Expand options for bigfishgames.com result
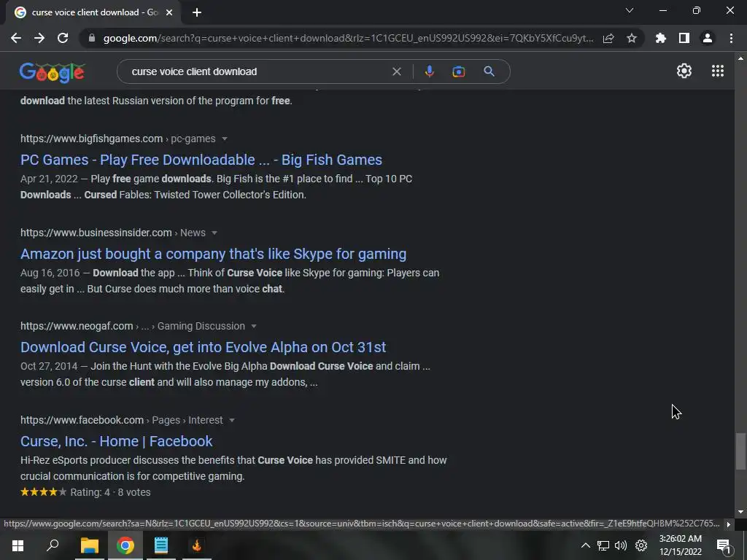Viewport: 747px width, 560px height. [x=225, y=139]
